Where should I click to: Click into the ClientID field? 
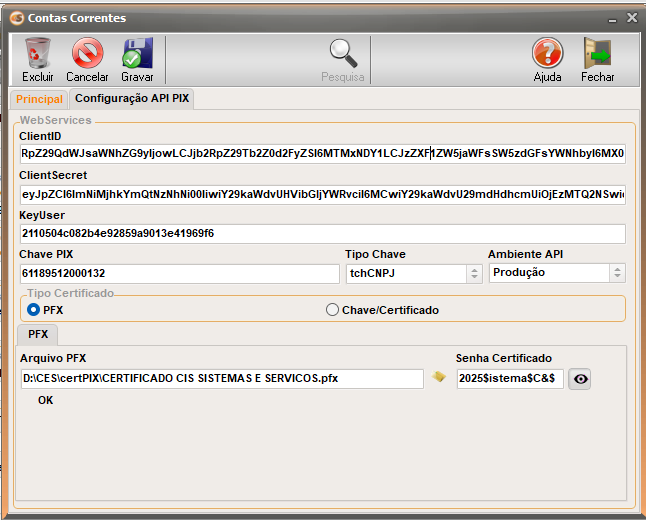[x=322, y=154]
